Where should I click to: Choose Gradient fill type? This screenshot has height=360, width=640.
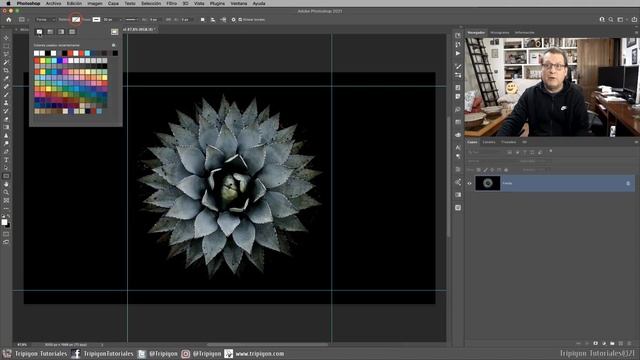[61, 31]
